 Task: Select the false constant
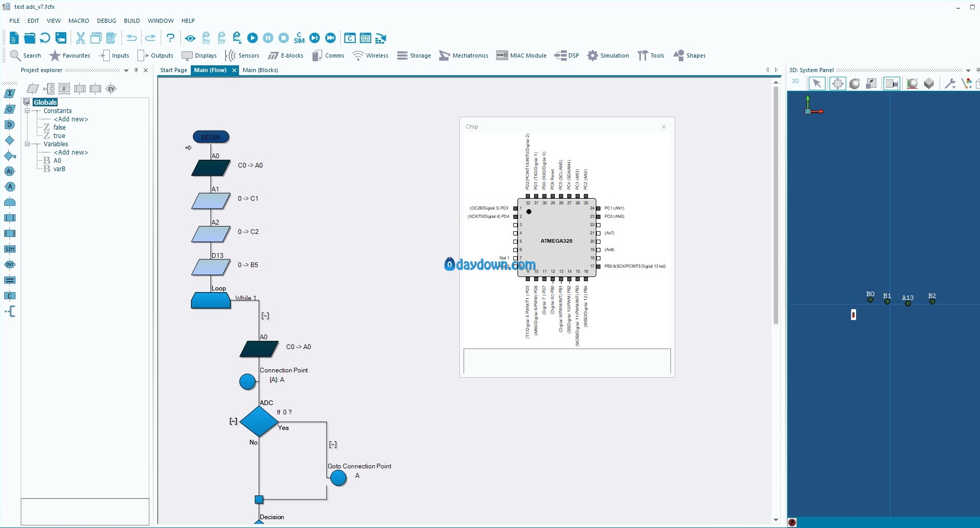point(60,128)
